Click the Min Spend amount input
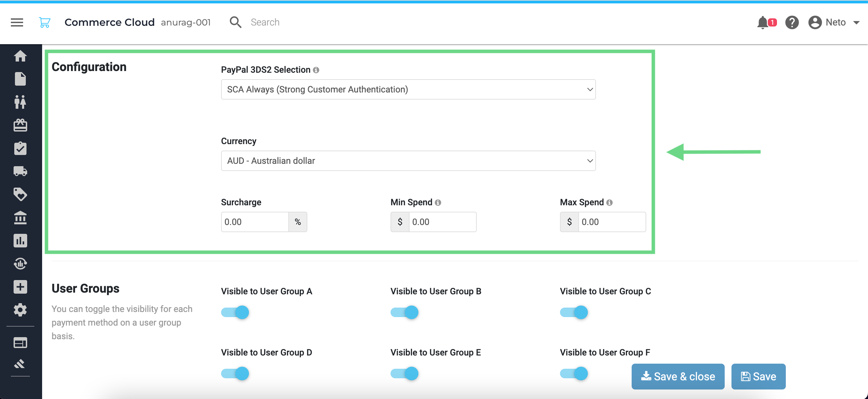 (442, 222)
